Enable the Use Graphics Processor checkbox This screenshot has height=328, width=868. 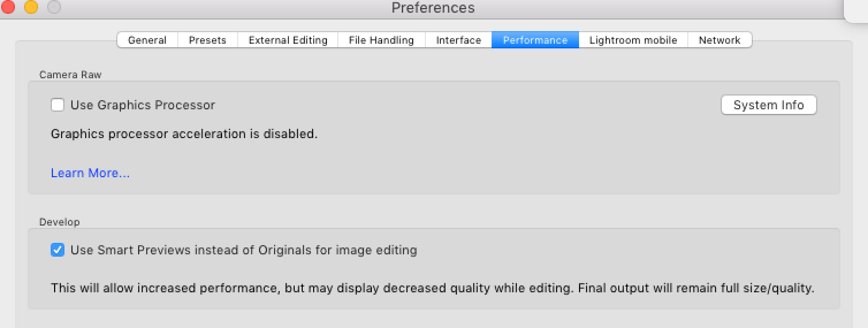coord(58,105)
